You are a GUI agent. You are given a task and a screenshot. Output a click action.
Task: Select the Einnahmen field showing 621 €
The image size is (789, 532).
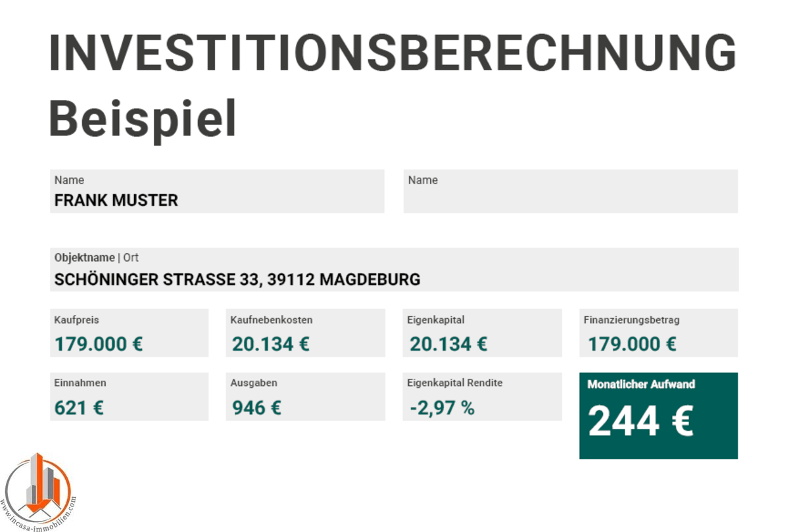(x=129, y=397)
